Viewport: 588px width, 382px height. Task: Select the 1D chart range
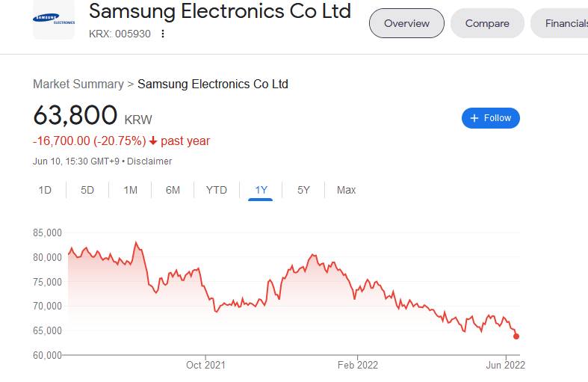pos(45,190)
